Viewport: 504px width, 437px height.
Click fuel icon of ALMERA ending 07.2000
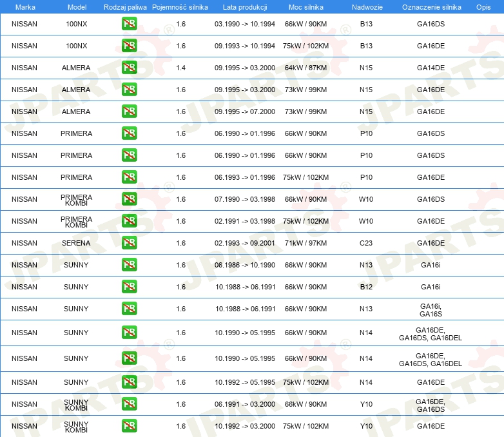(129, 112)
